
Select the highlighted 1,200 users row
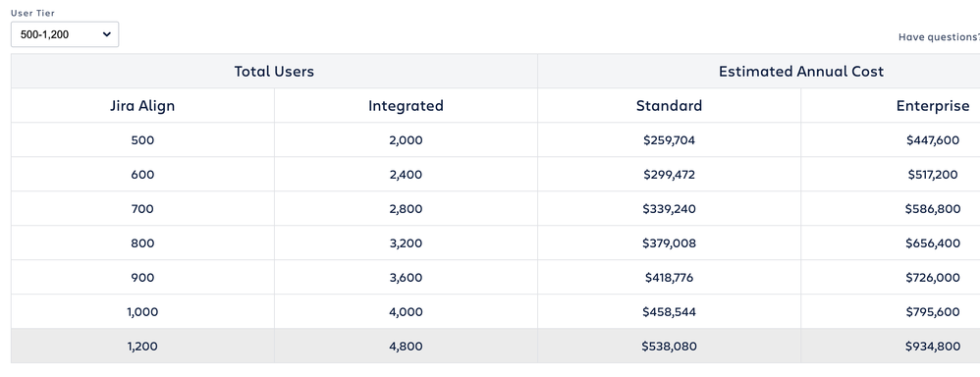[x=495, y=346]
